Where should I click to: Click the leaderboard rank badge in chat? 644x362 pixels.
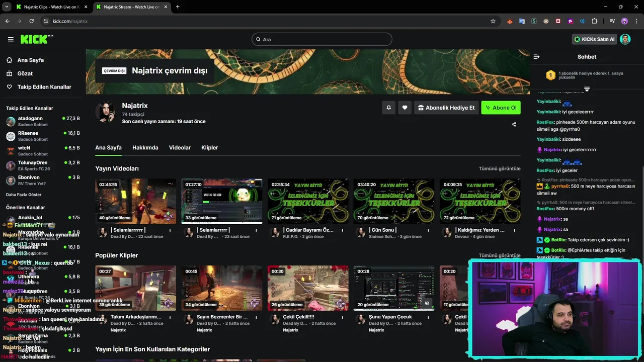click(550, 75)
